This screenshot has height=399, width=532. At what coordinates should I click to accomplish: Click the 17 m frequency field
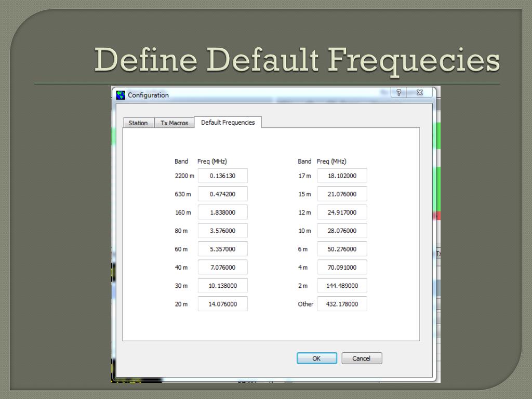342,176
